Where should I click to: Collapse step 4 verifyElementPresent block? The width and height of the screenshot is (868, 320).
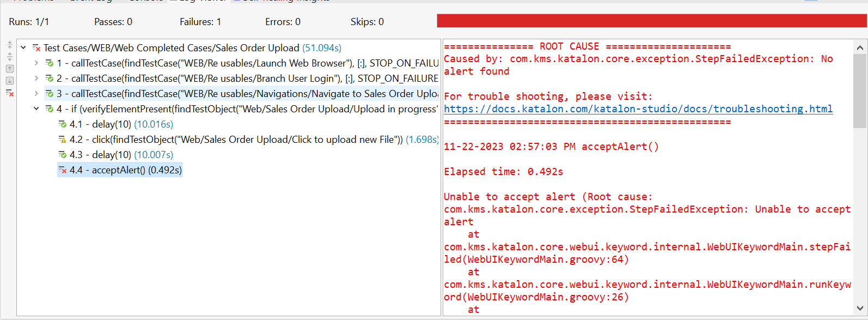pos(36,109)
